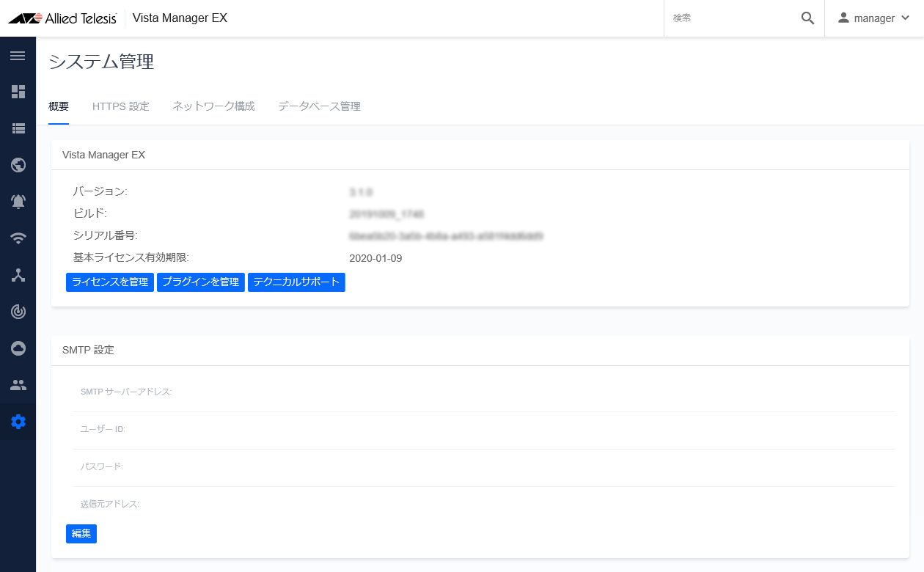This screenshot has height=572, width=924.
Task: Open the hamburger menu in sidebar
Action: [x=18, y=56]
